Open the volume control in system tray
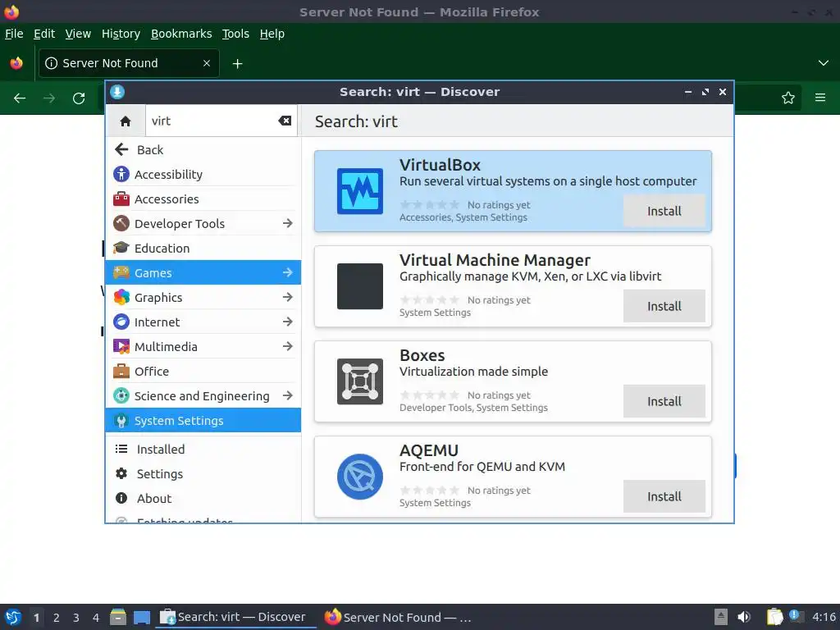The image size is (840, 630). 744,617
